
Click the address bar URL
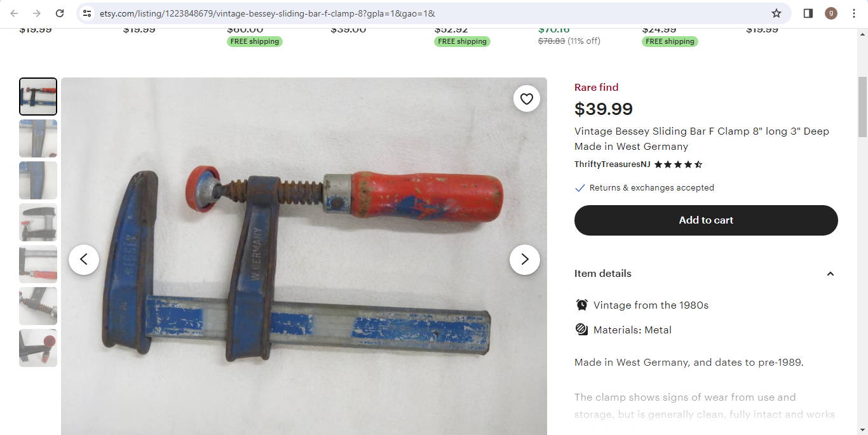pos(267,13)
